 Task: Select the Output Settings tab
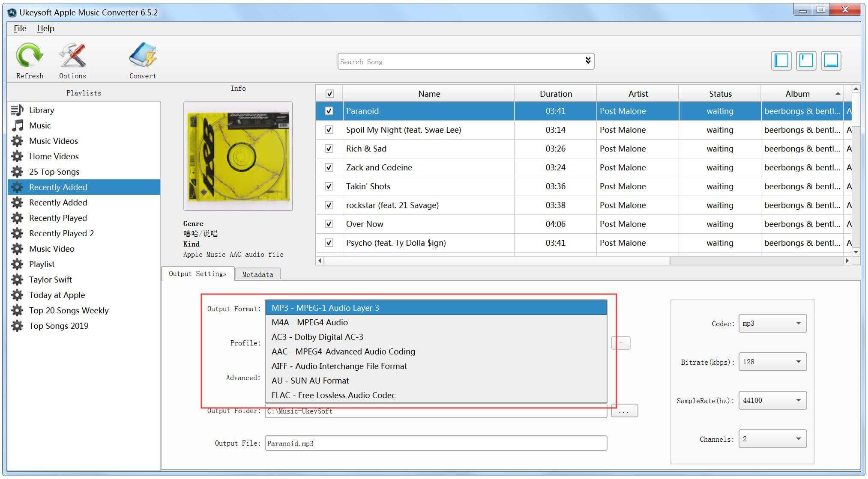197,274
